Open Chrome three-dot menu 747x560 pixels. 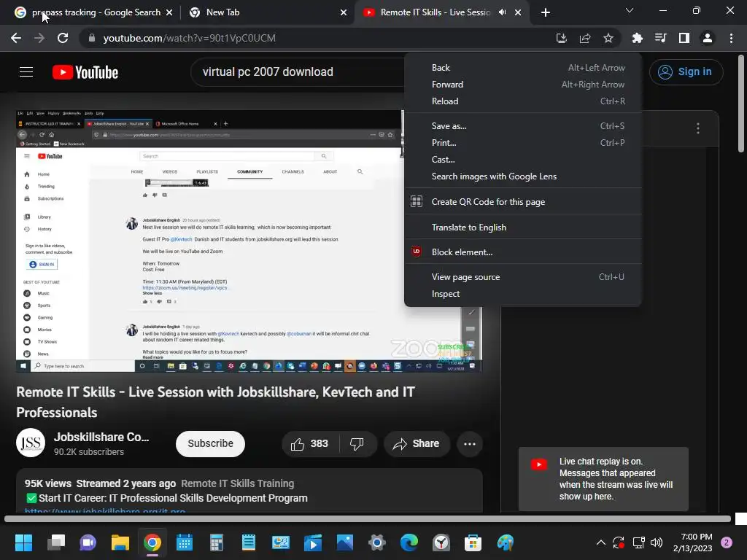(731, 38)
